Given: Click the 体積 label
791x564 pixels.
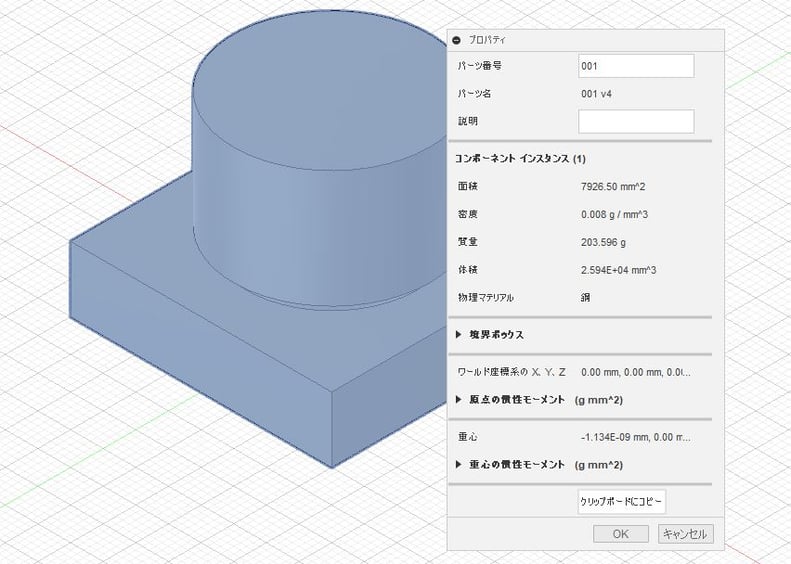Looking at the screenshot, I should (x=468, y=270).
